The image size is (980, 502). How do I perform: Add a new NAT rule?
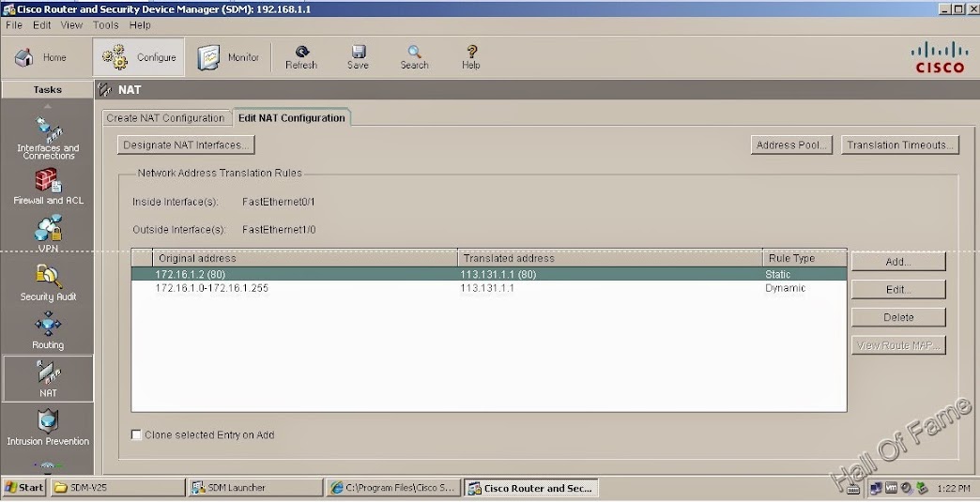click(898, 262)
